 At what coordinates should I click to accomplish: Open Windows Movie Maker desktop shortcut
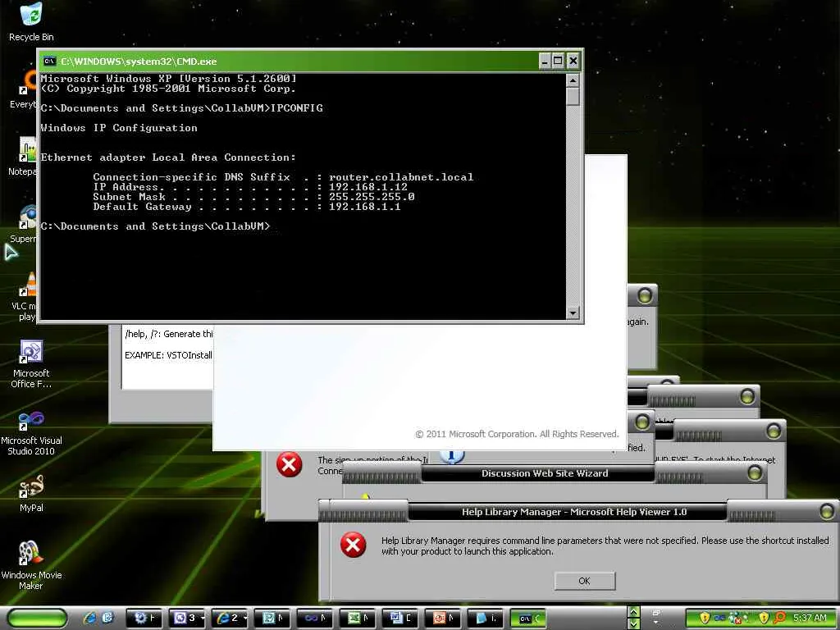31,564
